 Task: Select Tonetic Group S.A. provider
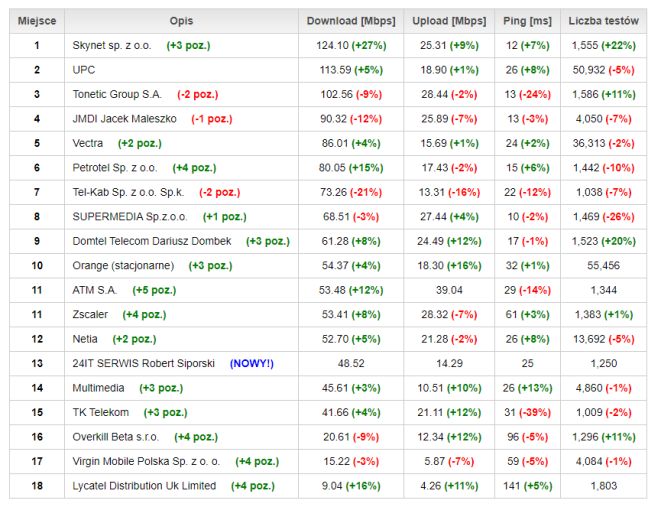(117, 94)
